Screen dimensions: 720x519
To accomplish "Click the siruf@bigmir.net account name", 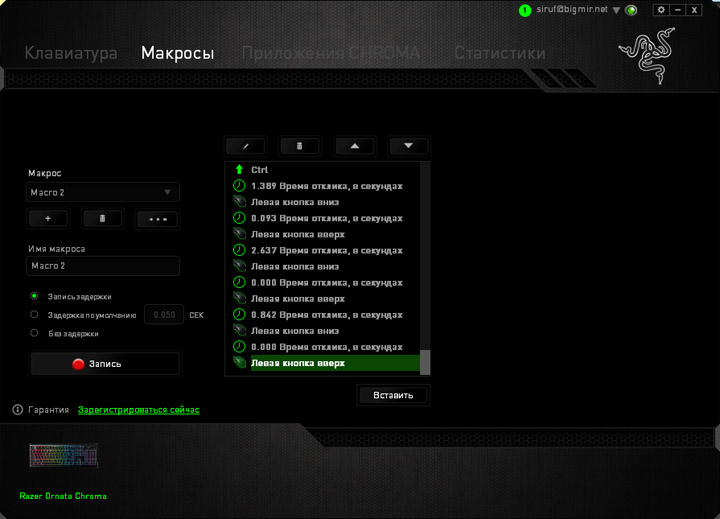I will [x=572, y=10].
